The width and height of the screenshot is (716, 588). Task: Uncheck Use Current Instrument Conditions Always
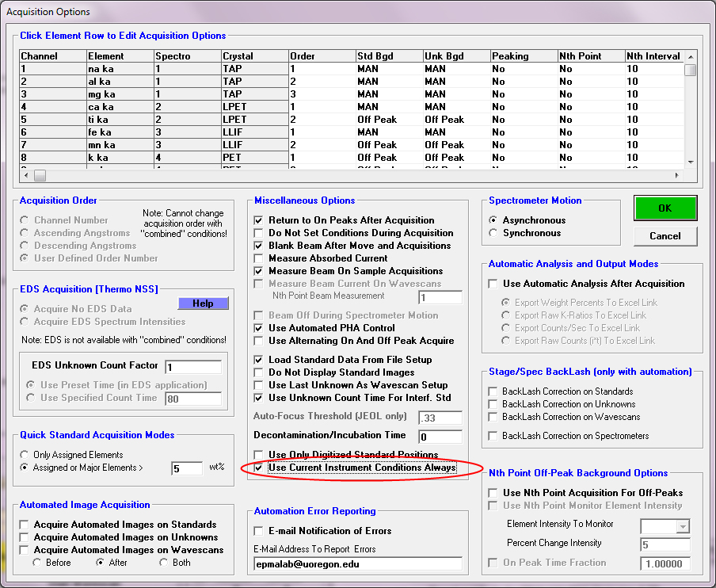[259, 468]
